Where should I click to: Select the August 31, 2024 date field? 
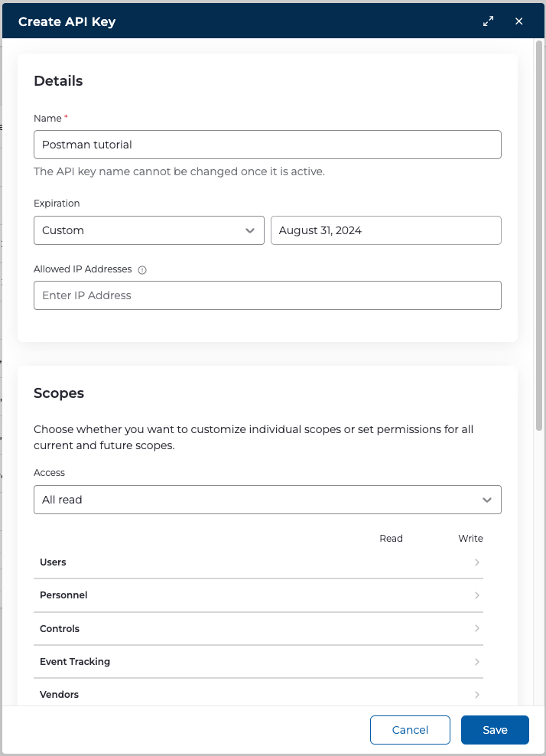point(386,230)
